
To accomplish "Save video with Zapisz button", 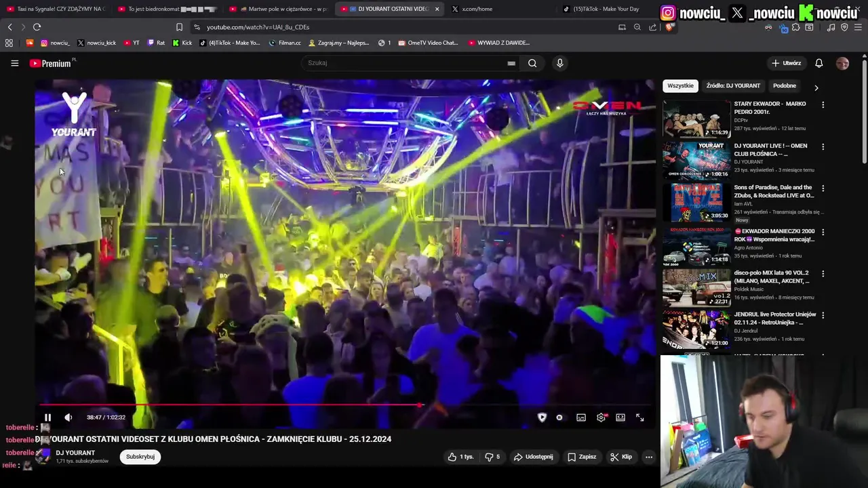I will click(582, 457).
